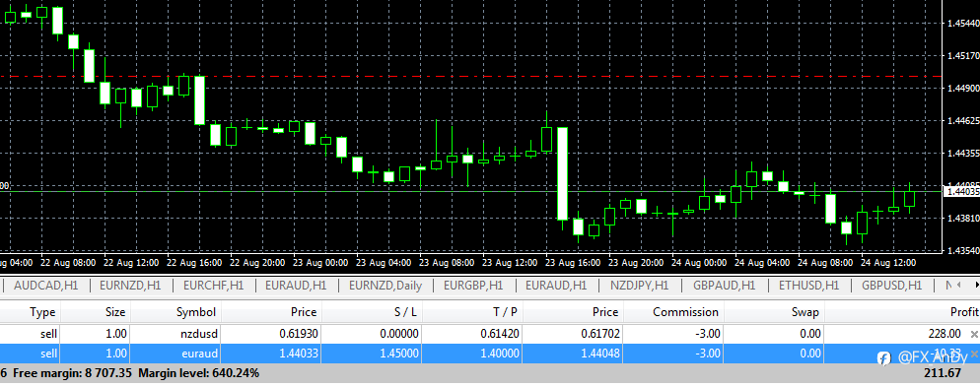
Task: Select the nzdusd trade row
Action: tap(490, 335)
